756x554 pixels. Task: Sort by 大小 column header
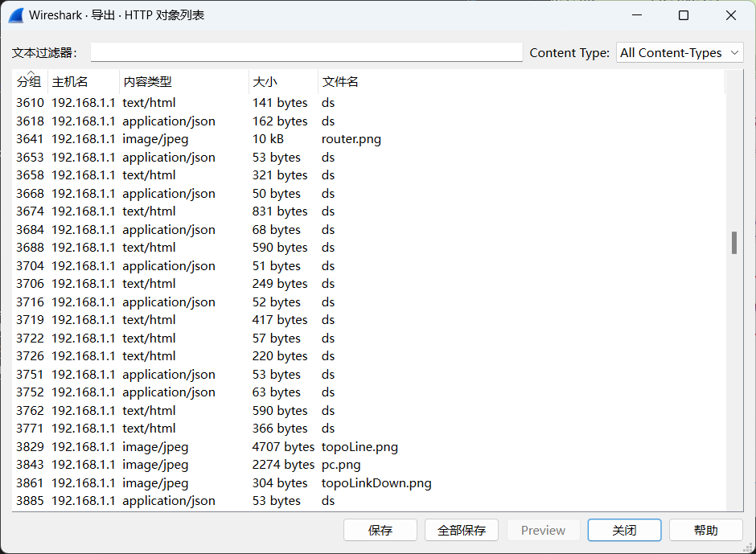pyautogui.click(x=265, y=82)
